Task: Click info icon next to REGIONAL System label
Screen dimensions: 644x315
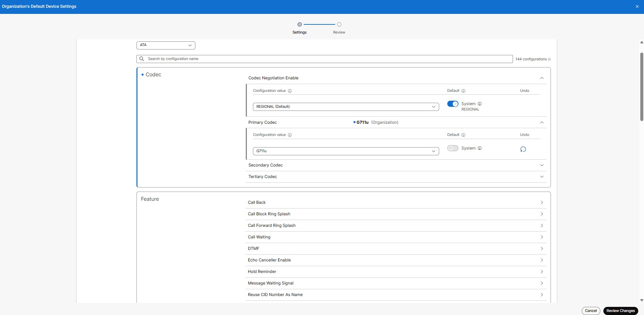Action: click(x=479, y=104)
